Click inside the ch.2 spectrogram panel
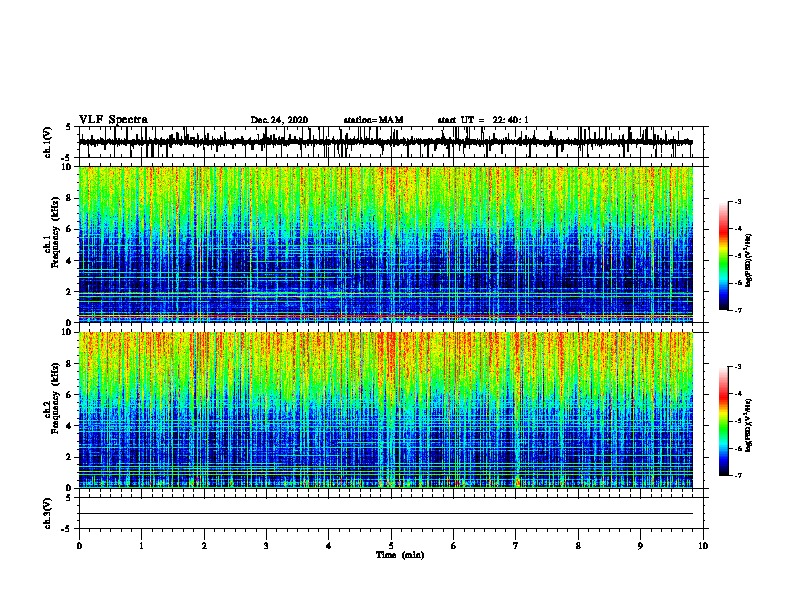This screenshot has width=792, height=612. pos(385,410)
